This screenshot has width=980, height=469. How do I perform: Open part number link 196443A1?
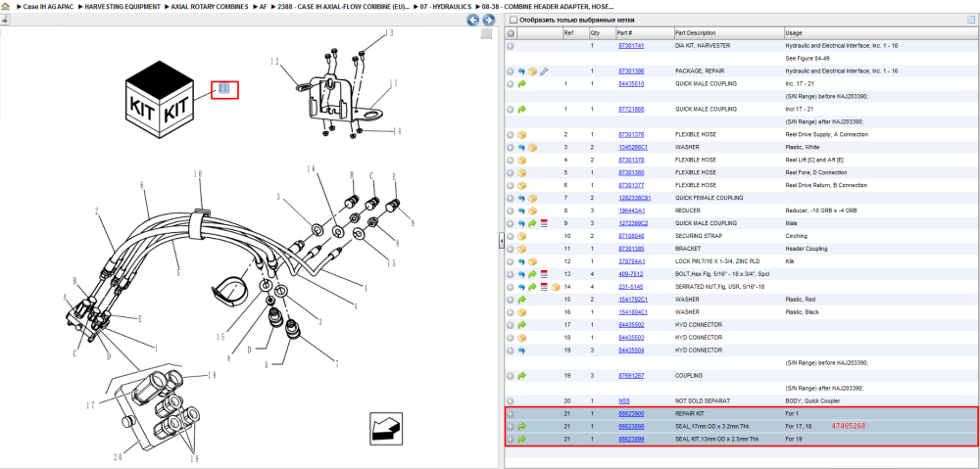pos(632,211)
